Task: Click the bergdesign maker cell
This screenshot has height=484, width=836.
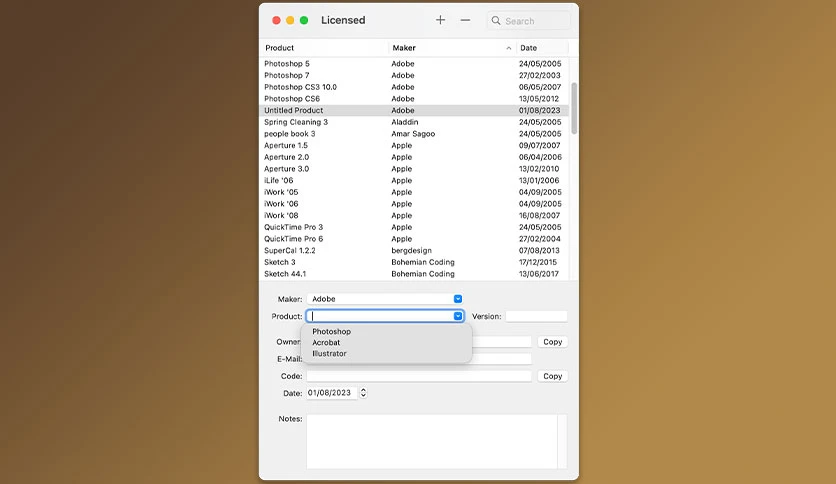Action: (412, 251)
